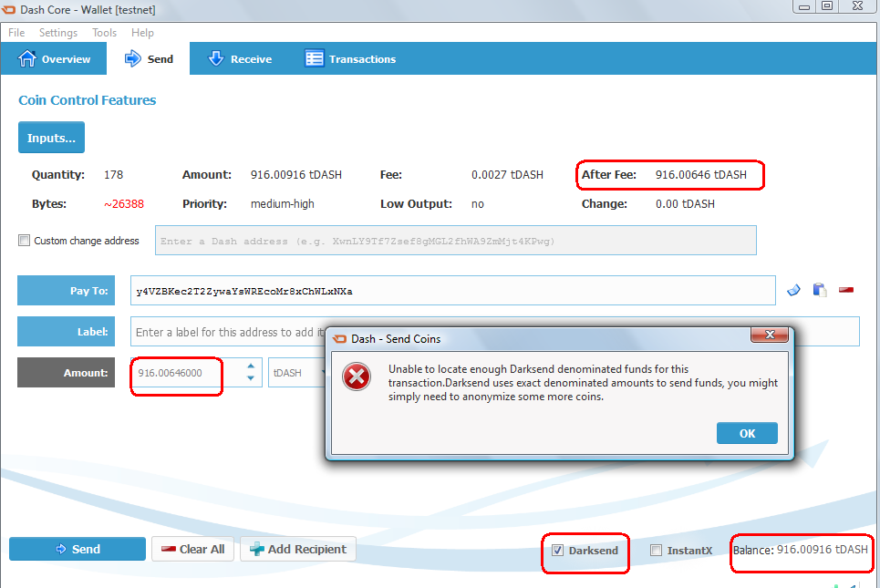
Task: Click the Coin Control Features heading
Action: coord(87,100)
